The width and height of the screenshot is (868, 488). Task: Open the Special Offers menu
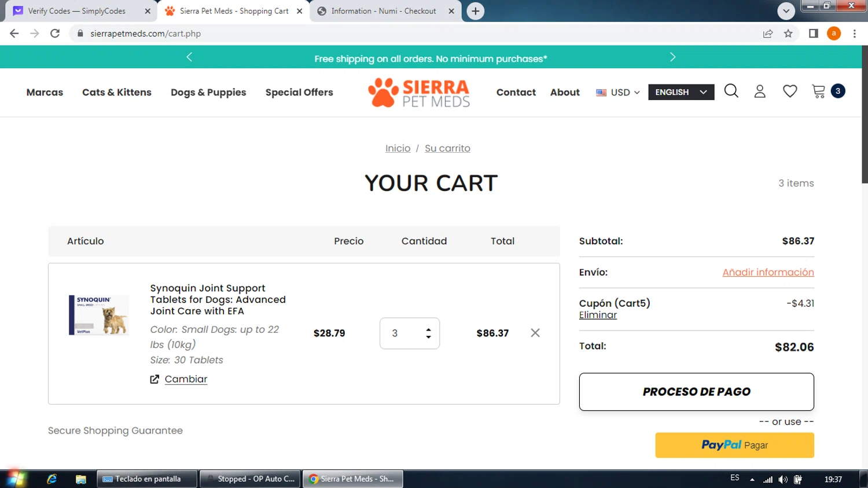(x=299, y=92)
